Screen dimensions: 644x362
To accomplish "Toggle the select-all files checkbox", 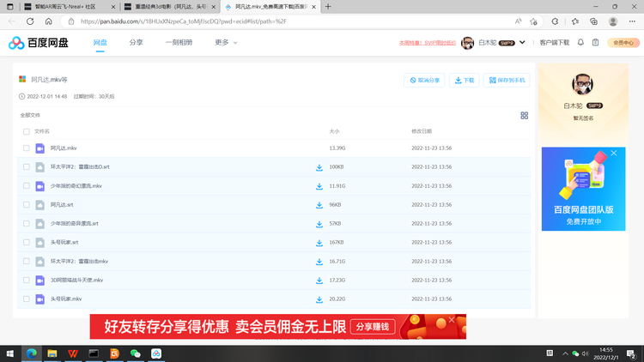I will point(27,132).
